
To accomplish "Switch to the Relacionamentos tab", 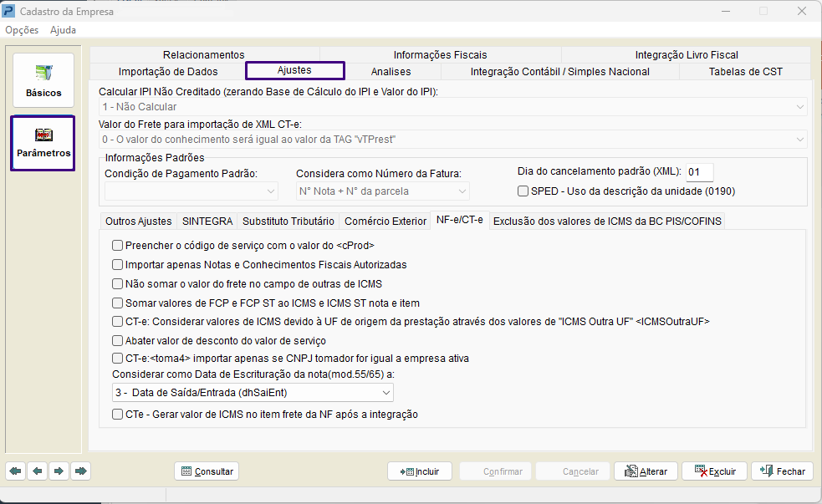I will point(204,54).
